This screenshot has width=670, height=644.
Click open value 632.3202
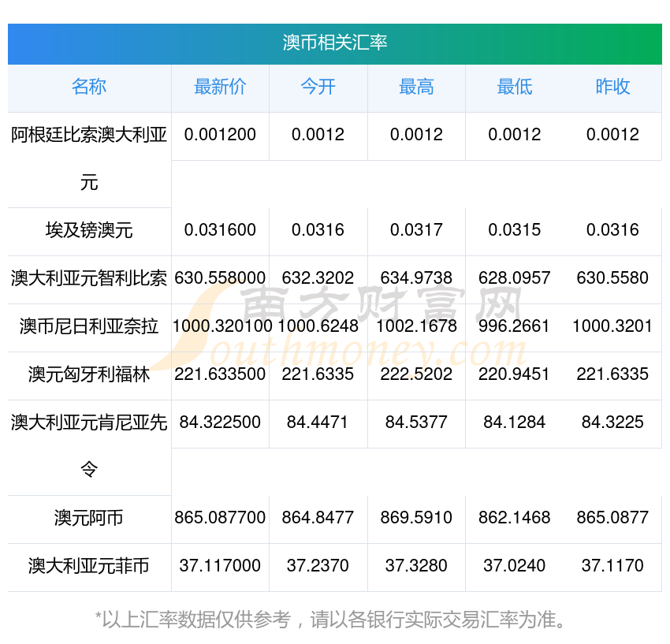[x=318, y=277]
